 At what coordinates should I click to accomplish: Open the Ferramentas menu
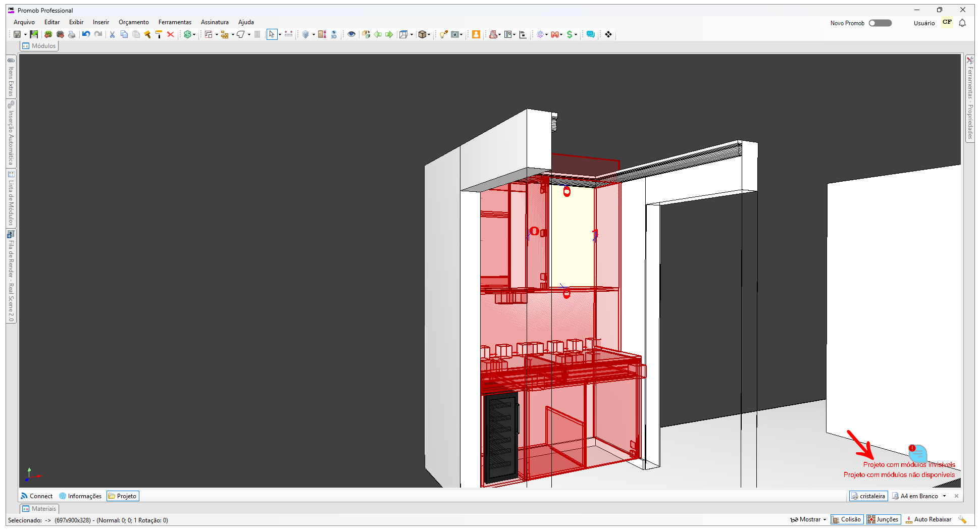pyautogui.click(x=175, y=22)
